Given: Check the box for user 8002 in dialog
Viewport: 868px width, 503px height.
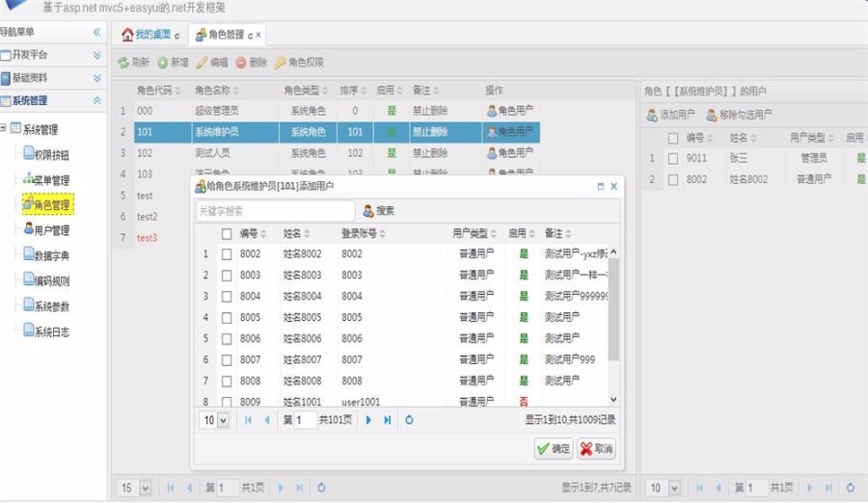Looking at the screenshot, I should (227, 254).
